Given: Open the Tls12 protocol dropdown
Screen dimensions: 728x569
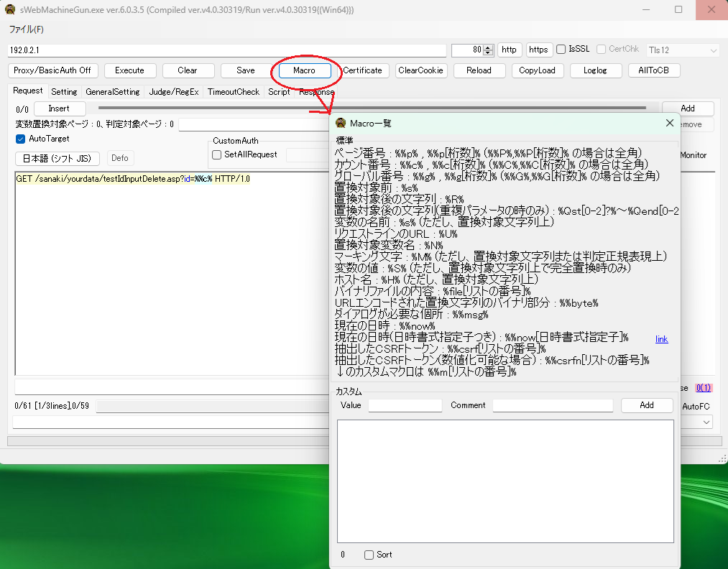Looking at the screenshot, I should click(x=682, y=50).
